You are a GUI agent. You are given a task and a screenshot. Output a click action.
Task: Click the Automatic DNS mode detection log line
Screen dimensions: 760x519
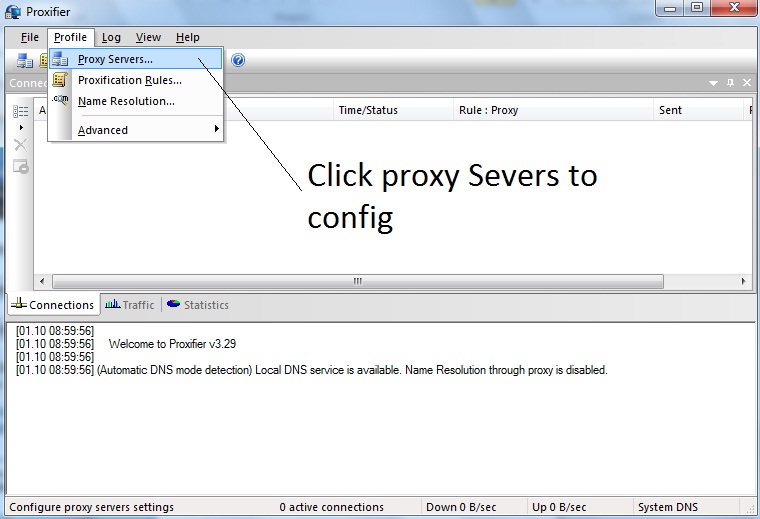(x=312, y=370)
